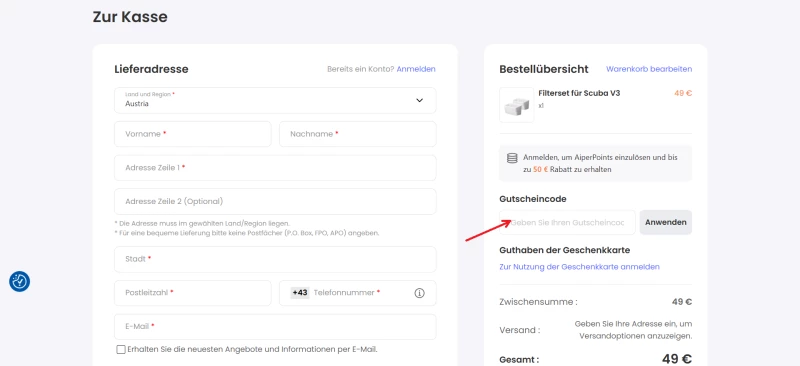Click the orange 49 € product price
The height and width of the screenshot is (366, 800).
pyautogui.click(x=683, y=93)
